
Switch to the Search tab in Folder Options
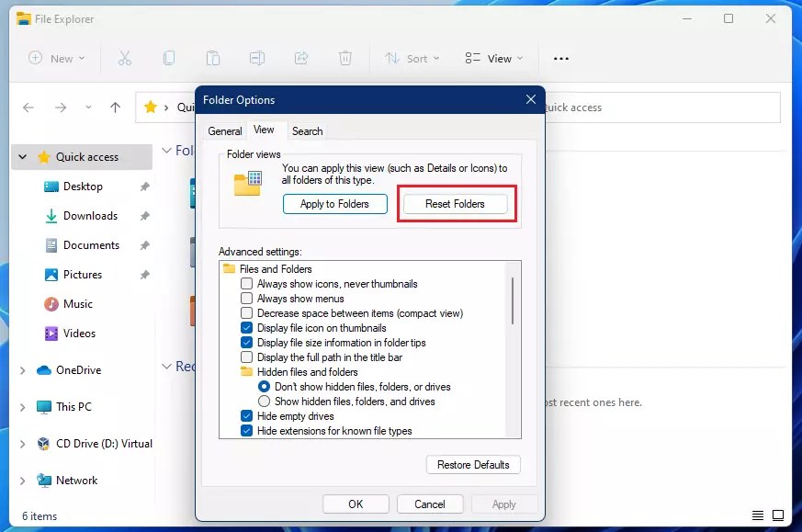(x=307, y=130)
